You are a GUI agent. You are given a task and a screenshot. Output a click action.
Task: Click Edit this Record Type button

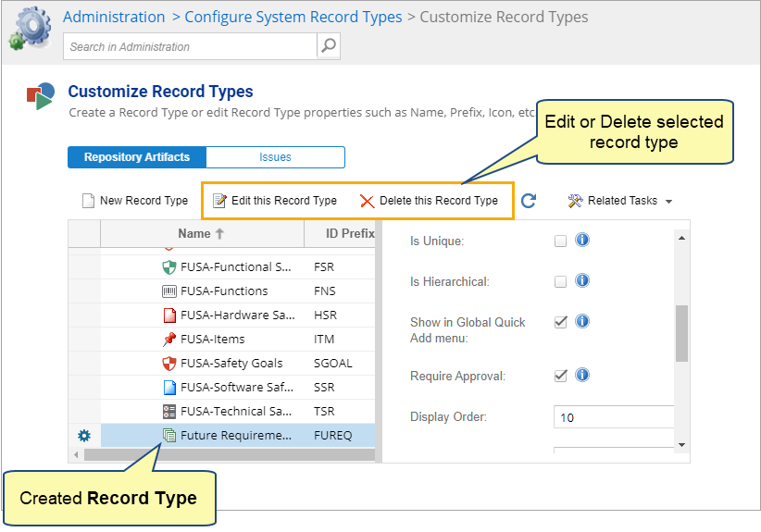[x=275, y=201]
